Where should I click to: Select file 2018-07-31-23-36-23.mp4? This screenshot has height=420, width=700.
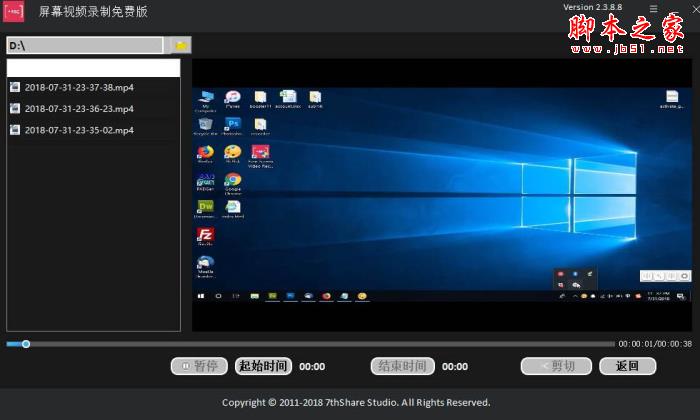(x=93, y=108)
